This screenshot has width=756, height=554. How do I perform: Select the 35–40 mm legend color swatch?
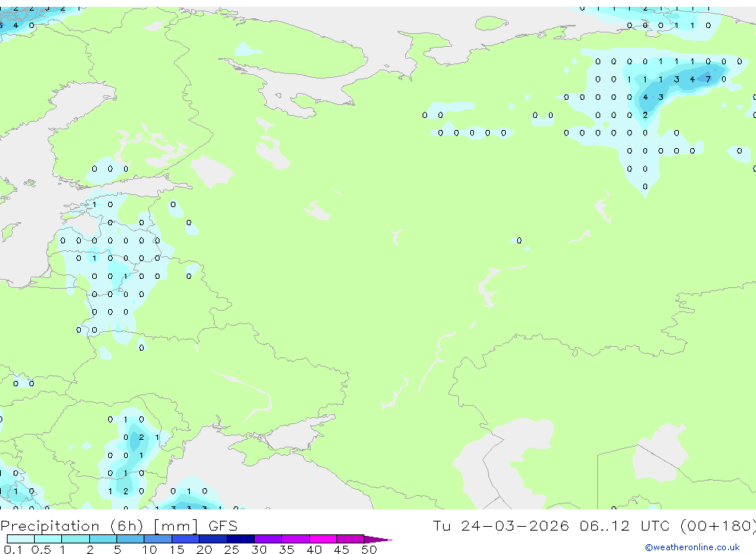(295, 539)
